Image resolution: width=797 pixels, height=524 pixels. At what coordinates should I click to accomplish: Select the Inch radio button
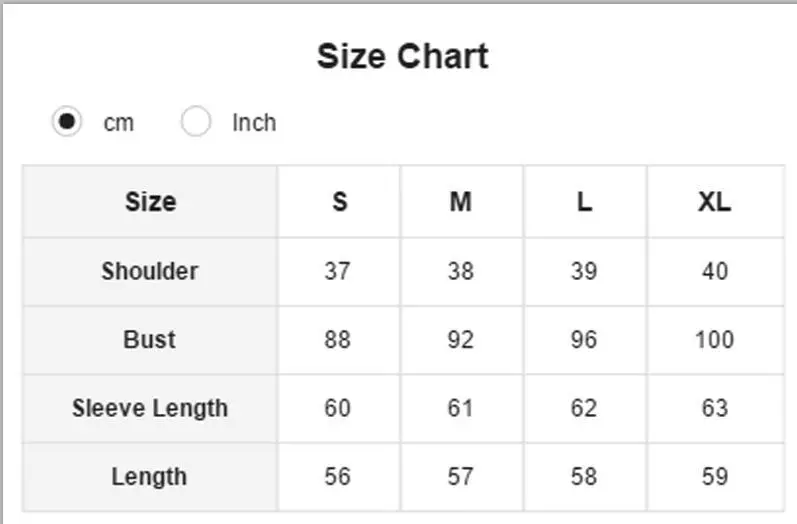point(196,123)
